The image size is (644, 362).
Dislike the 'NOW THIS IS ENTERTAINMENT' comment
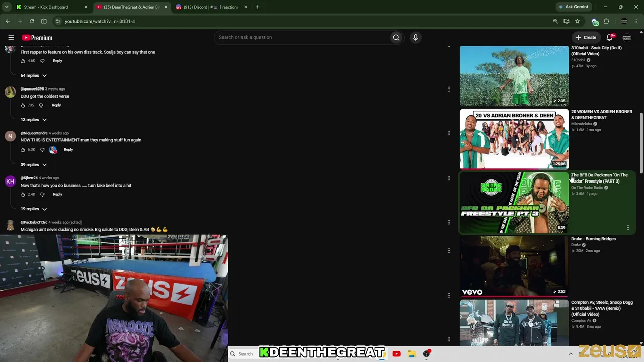(x=42, y=150)
